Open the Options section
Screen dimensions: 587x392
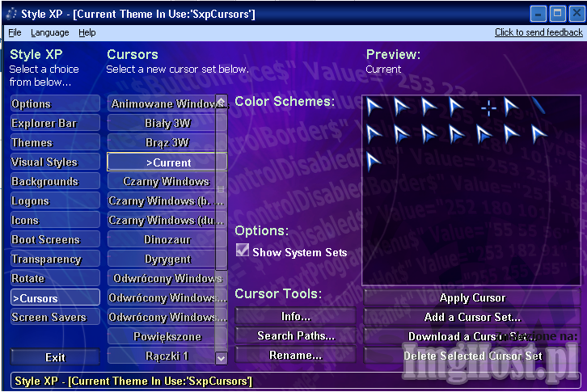[x=56, y=103]
